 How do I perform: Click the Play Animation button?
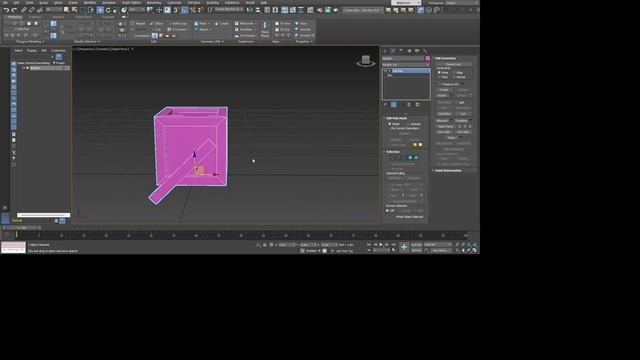tap(381, 245)
